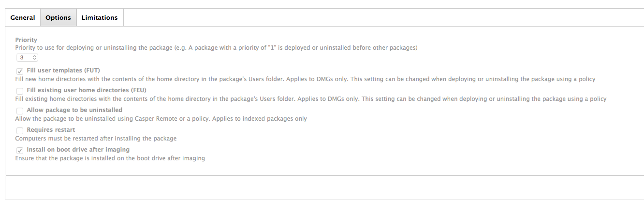Click the 'Computers must be restarted' description text
The image size is (644, 211).
tap(96, 138)
